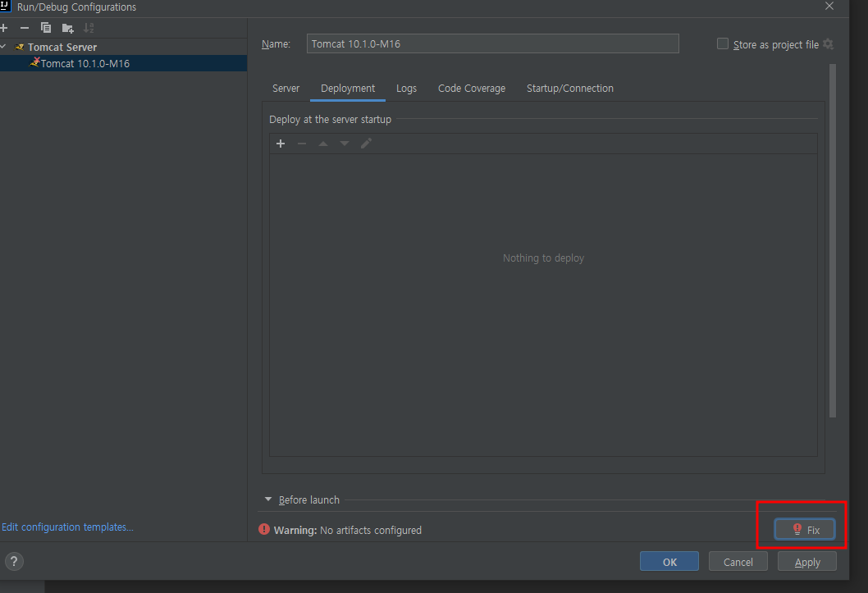Confirm with the OK button
The width and height of the screenshot is (868, 593).
coord(669,562)
